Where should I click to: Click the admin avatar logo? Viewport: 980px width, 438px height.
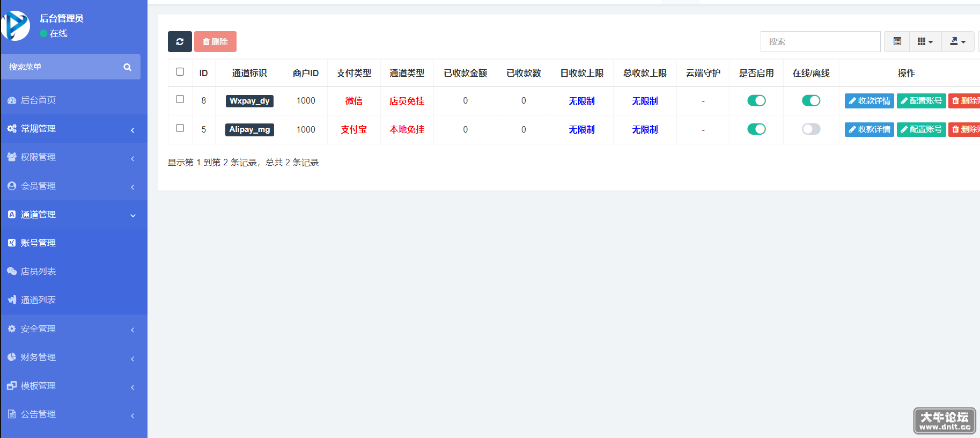(16, 25)
